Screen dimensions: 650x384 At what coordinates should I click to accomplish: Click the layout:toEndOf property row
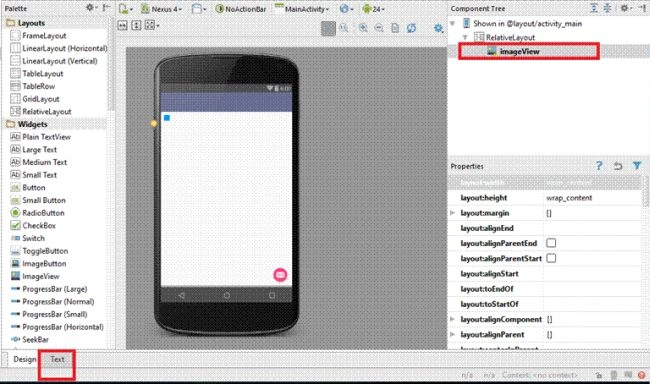[x=545, y=289]
